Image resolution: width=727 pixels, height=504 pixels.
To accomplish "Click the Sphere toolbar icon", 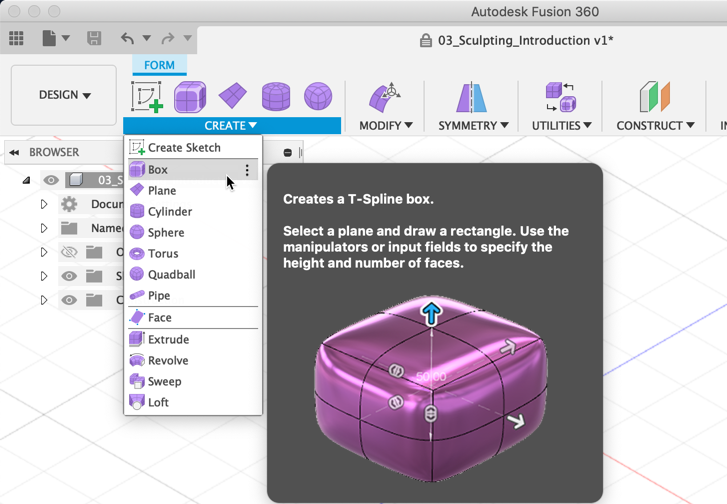I will [318, 96].
